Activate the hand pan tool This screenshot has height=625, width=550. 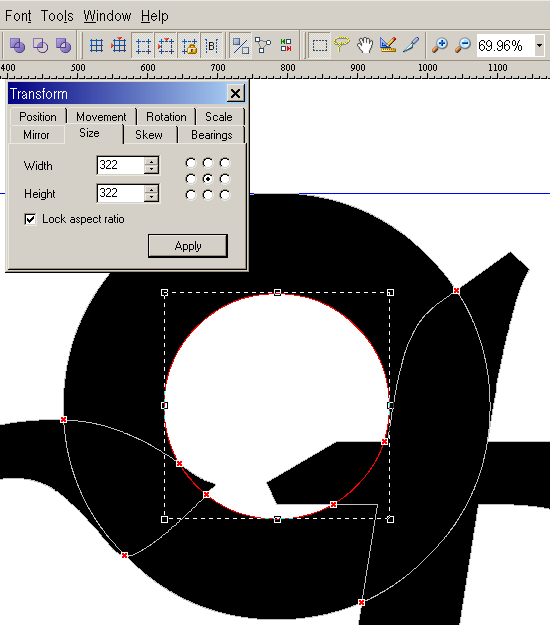[x=364, y=45]
